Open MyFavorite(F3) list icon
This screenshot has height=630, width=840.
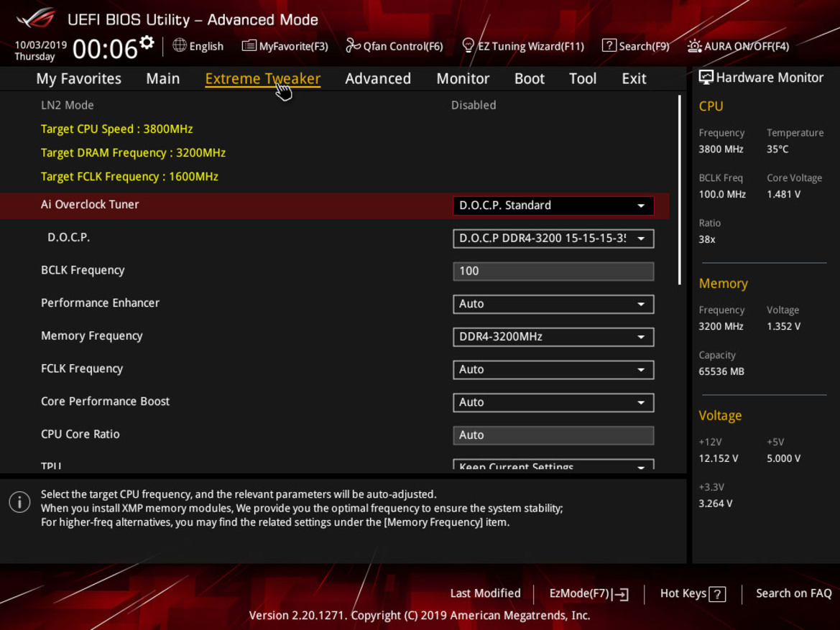[x=249, y=45]
